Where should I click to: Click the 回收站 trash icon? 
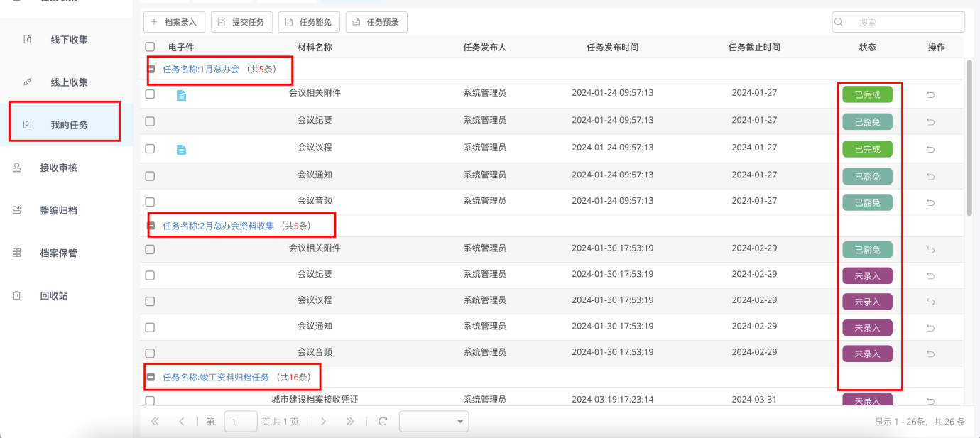(x=17, y=295)
